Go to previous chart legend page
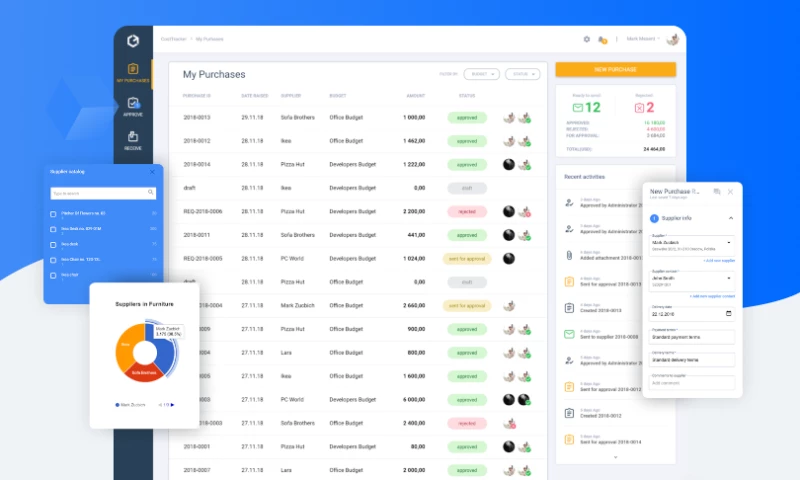800x480 pixels. [x=160, y=405]
